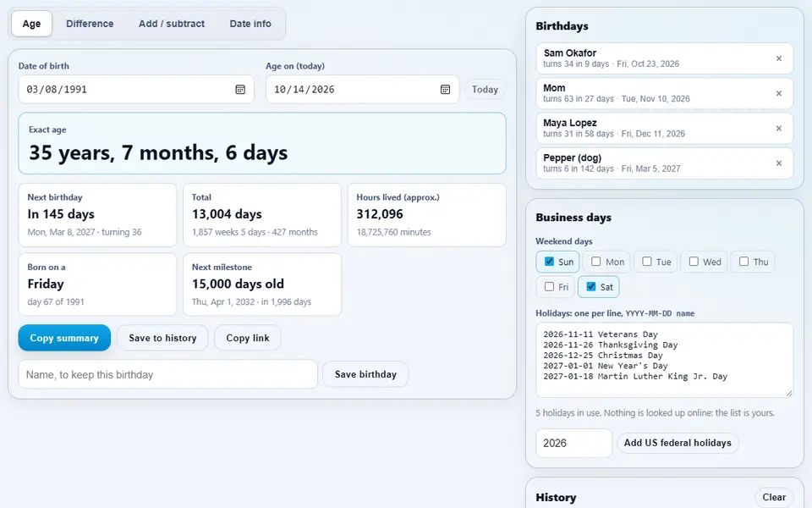
Task: Toggle the Wed weekend checkbox
Action: click(694, 262)
